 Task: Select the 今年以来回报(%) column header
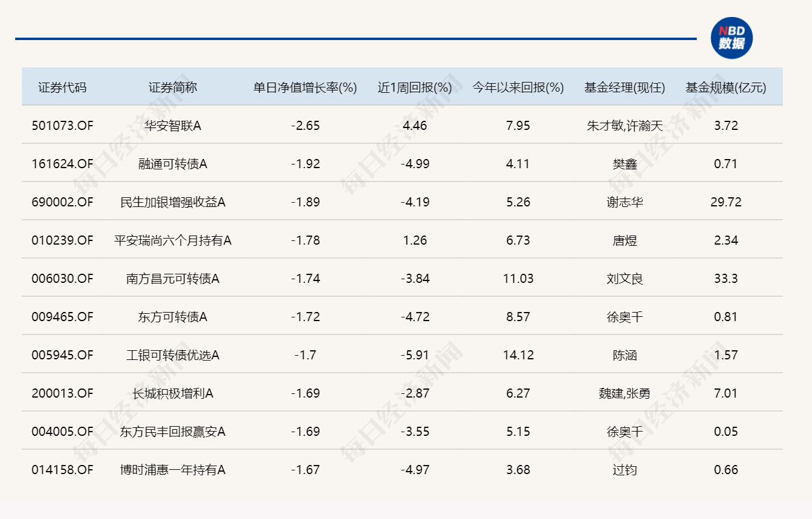tap(518, 87)
